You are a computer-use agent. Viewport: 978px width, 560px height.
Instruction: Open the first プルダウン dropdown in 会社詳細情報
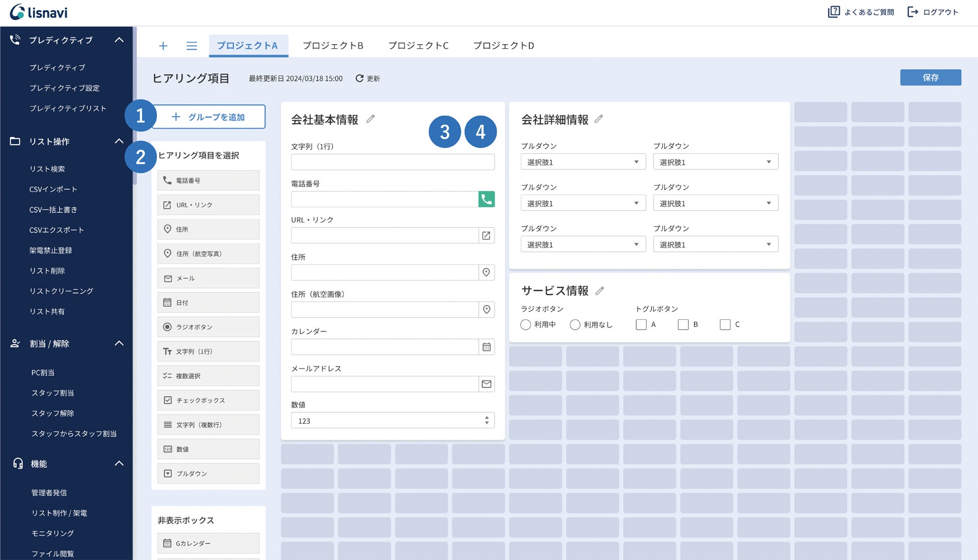coord(583,162)
